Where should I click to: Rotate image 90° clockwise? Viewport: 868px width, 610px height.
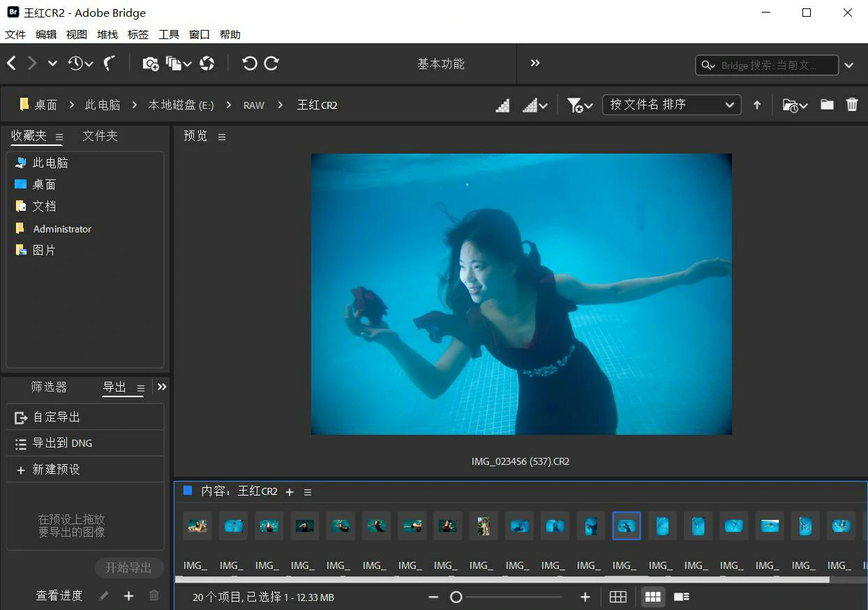click(271, 64)
